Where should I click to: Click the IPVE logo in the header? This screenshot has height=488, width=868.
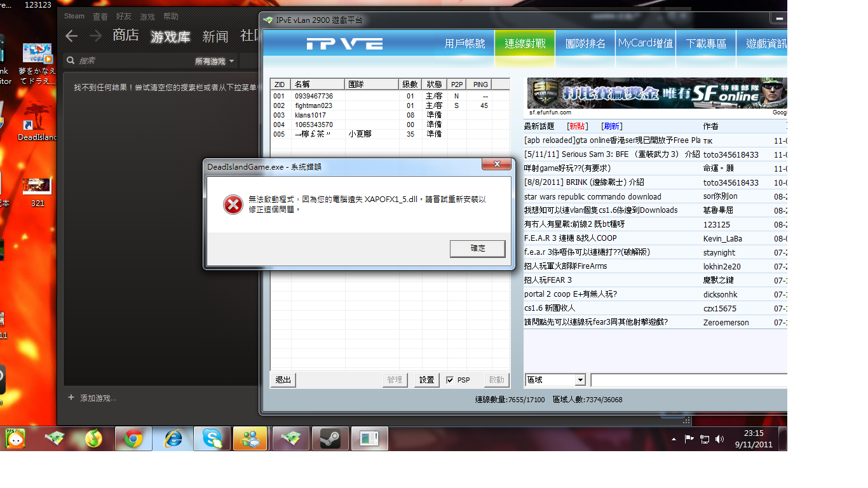point(344,44)
